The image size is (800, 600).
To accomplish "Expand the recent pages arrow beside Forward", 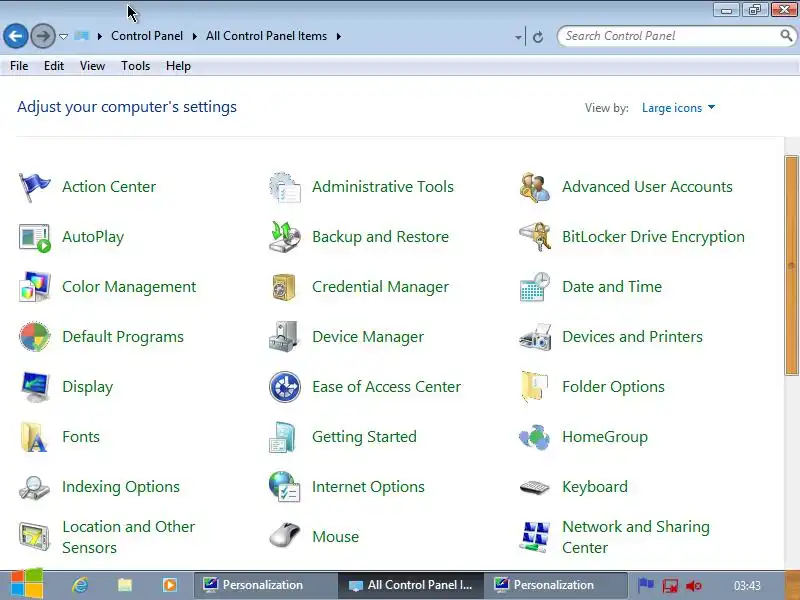I will [x=64, y=37].
